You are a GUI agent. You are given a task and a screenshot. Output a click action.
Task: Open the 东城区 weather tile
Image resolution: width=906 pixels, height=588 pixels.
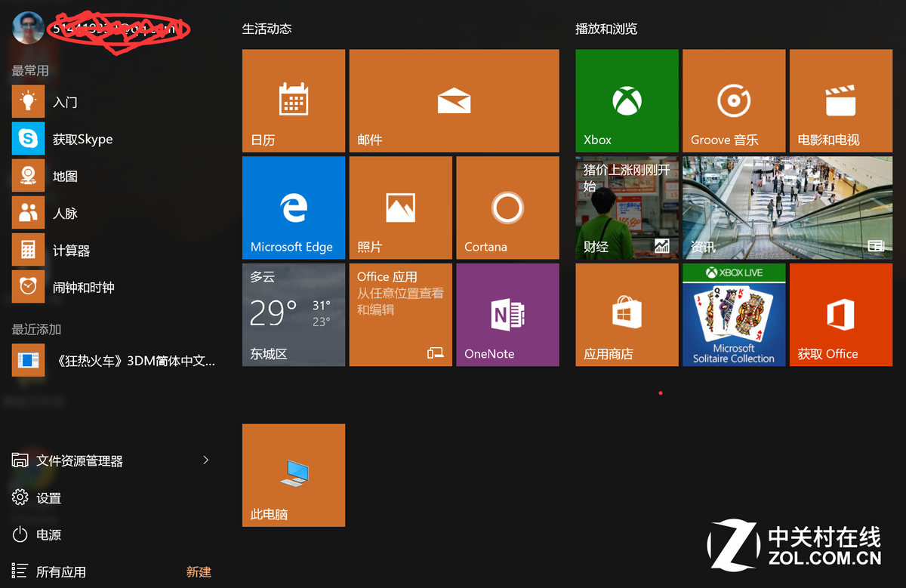(x=294, y=315)
